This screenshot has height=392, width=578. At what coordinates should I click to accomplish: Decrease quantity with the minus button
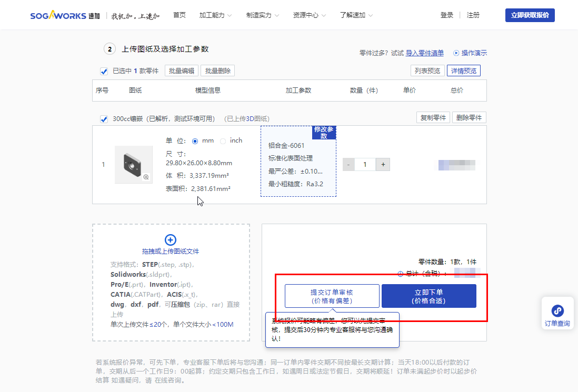pos(348,165)
